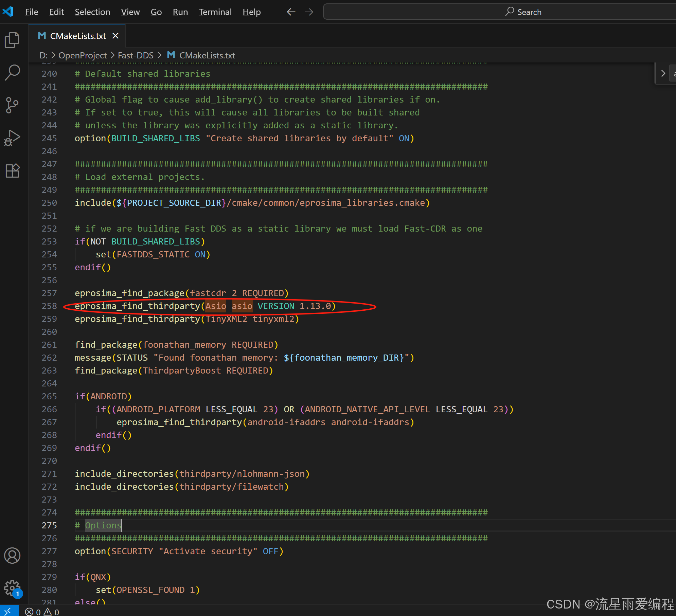Screen dimensions: 676x616
Task: Open the Accounts menu icon
Action: (12, 556)
